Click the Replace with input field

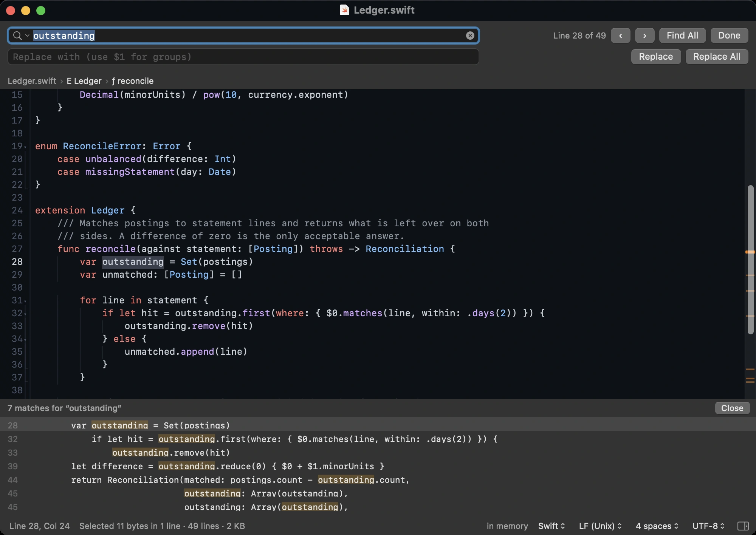pos(243,57)
